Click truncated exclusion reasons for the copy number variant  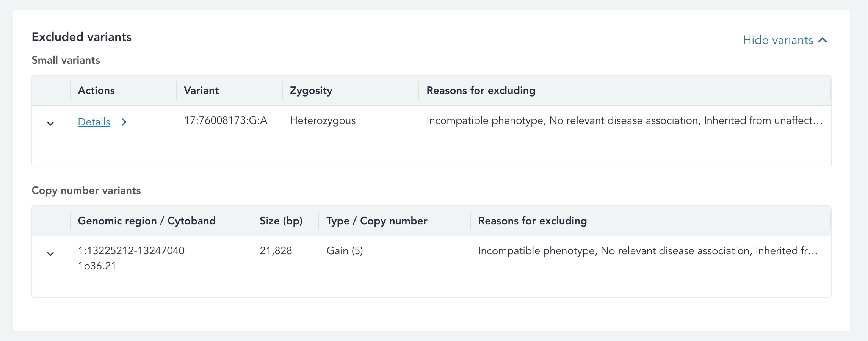coord(647,251)
